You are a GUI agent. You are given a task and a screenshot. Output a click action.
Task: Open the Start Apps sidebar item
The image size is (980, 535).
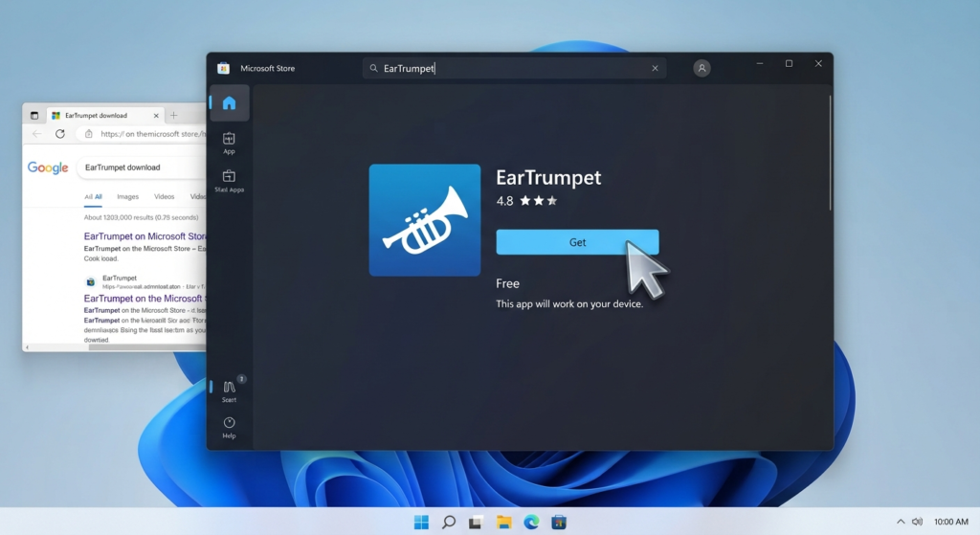tap(230, 181)
